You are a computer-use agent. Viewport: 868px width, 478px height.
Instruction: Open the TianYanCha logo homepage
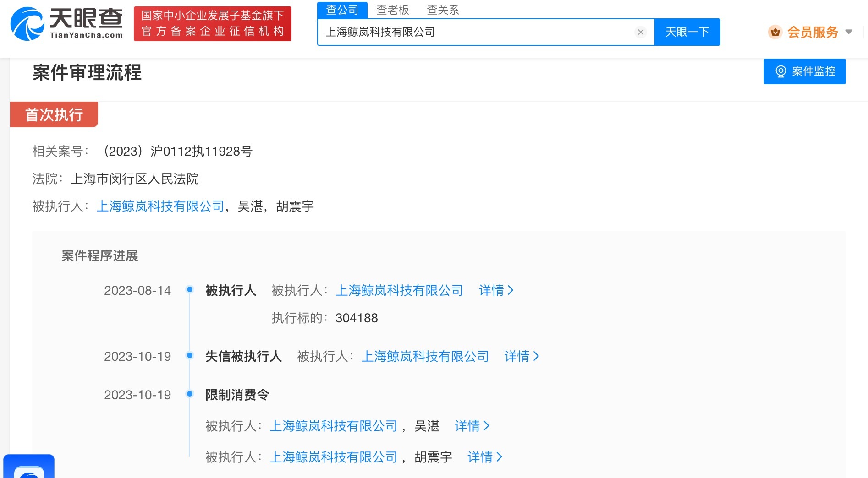[67, 24]
